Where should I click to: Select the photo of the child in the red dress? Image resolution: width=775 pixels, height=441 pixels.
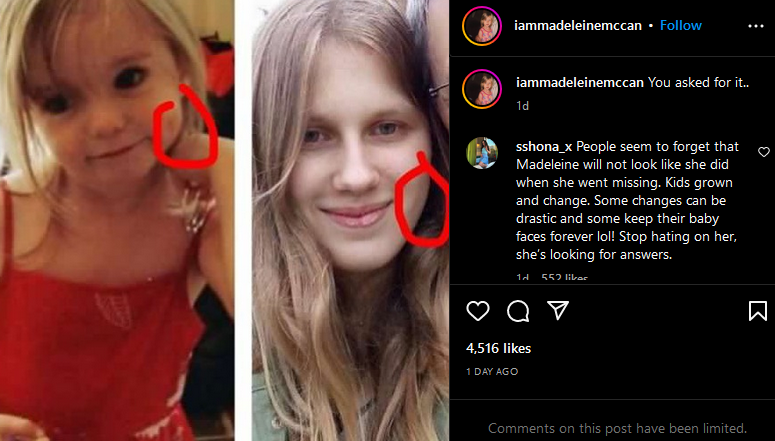pyautogui.click(x=117, y=220)
